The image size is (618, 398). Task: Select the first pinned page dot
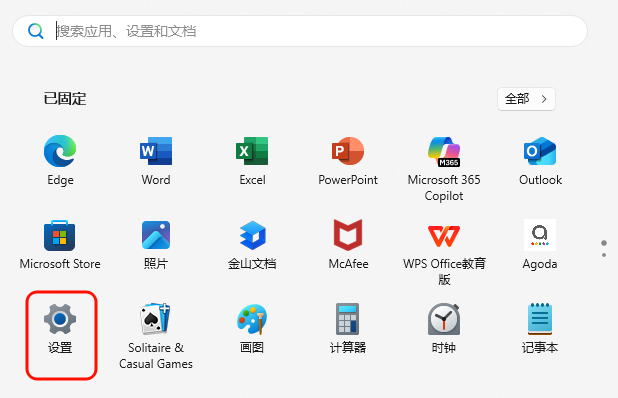tap(604, 243)
